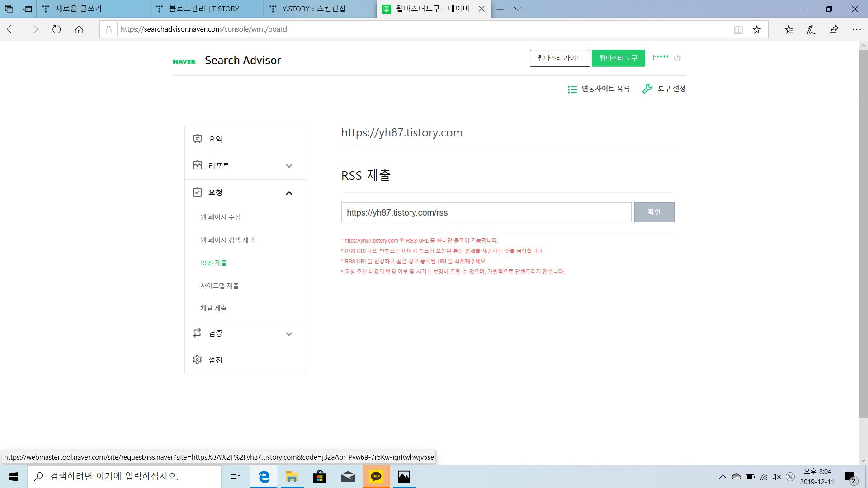Open a new browser tab
Screen dimensions: 868x488
(500, 9)
